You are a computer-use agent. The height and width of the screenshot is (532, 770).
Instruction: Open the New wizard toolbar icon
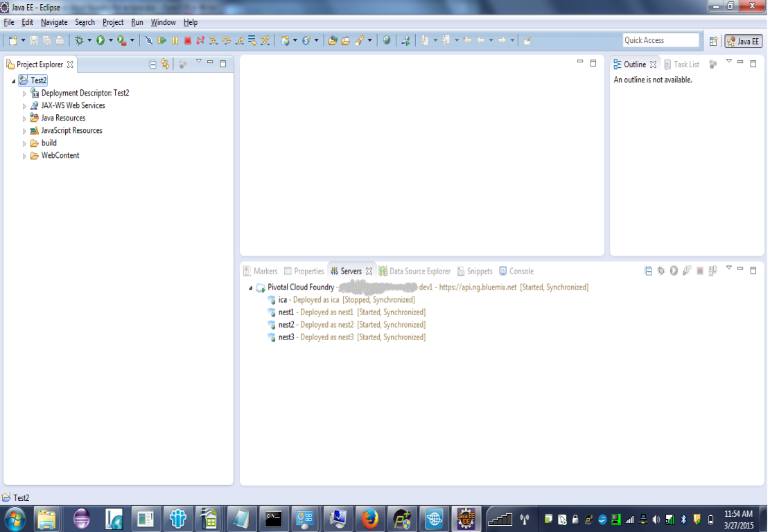(12, 41)
